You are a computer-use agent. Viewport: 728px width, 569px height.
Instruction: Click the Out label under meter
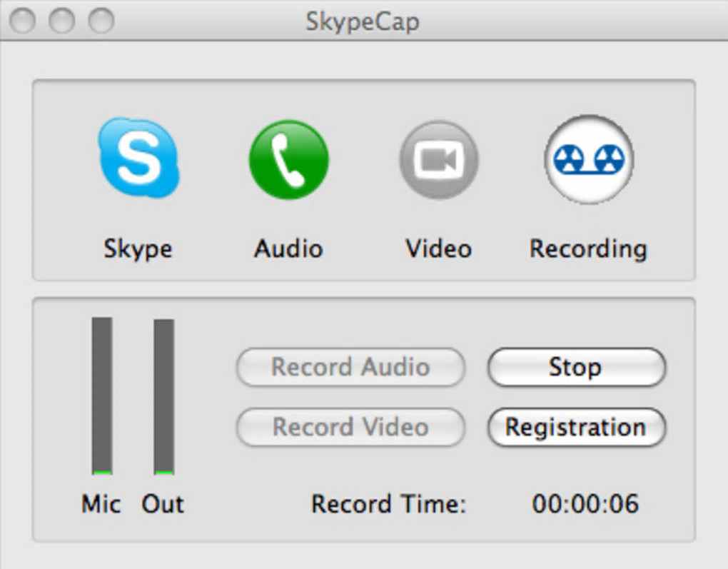(x=163, y=504)
